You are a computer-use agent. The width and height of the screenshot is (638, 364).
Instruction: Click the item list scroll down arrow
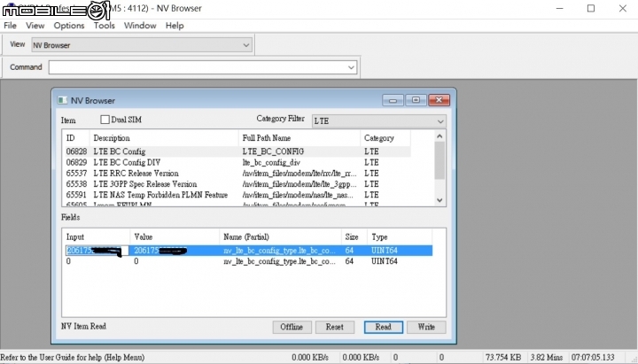coord(440,200)
